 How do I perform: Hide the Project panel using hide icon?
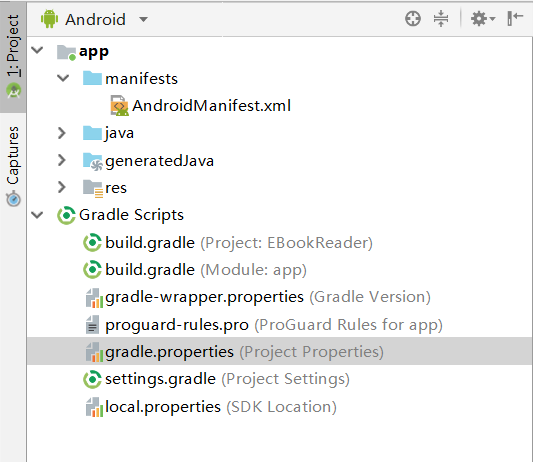pos(515,18)
